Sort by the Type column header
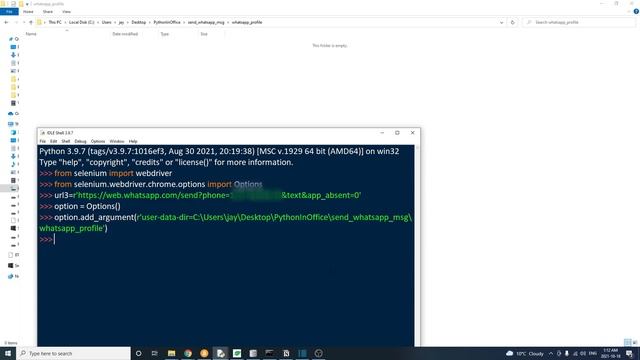The width and height of the screenshot is (640, 360). (164, 34)
